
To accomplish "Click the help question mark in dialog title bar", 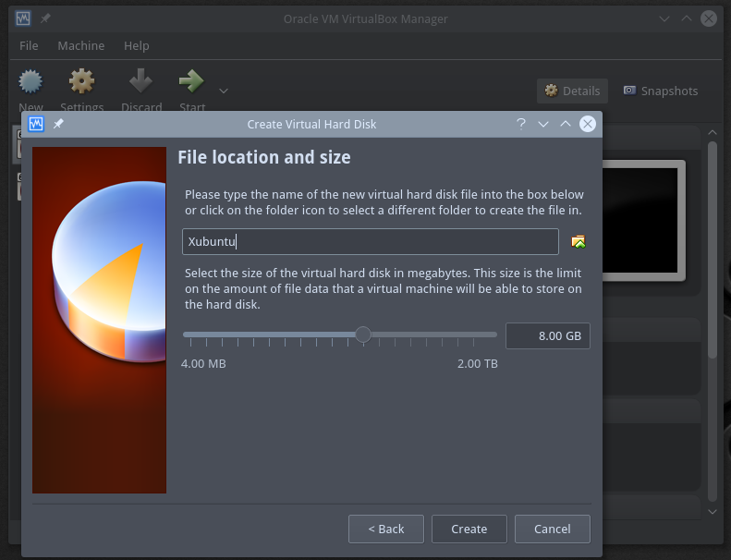I will pos(521,124).
